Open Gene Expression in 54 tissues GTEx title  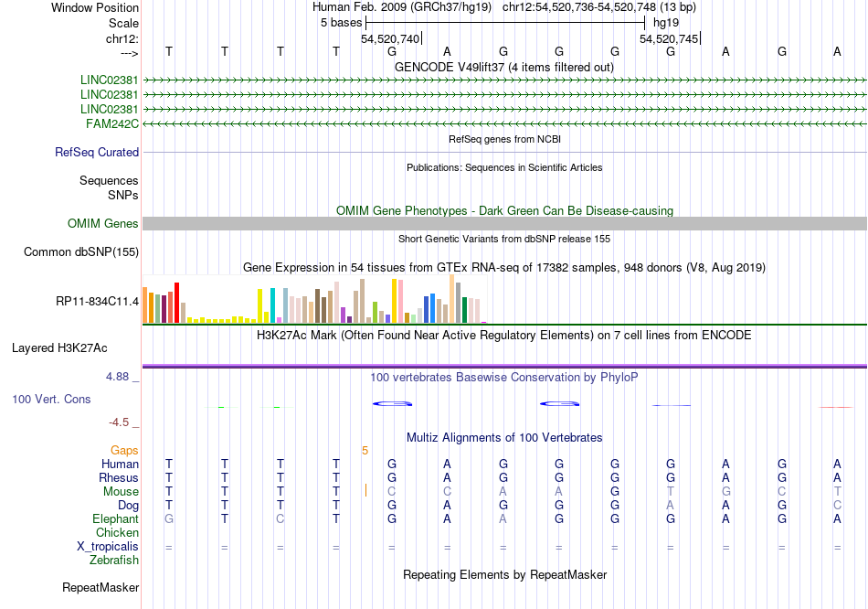504,268
